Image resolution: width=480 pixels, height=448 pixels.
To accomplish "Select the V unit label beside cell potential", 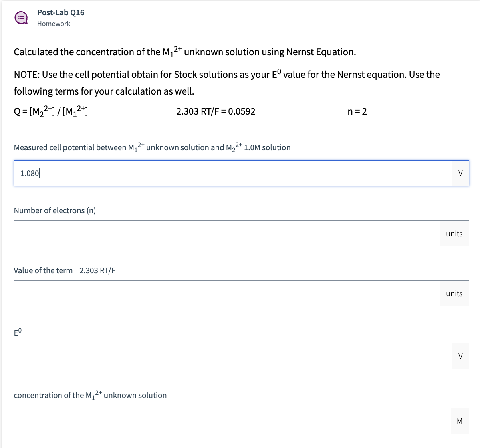I will [460, 173].
